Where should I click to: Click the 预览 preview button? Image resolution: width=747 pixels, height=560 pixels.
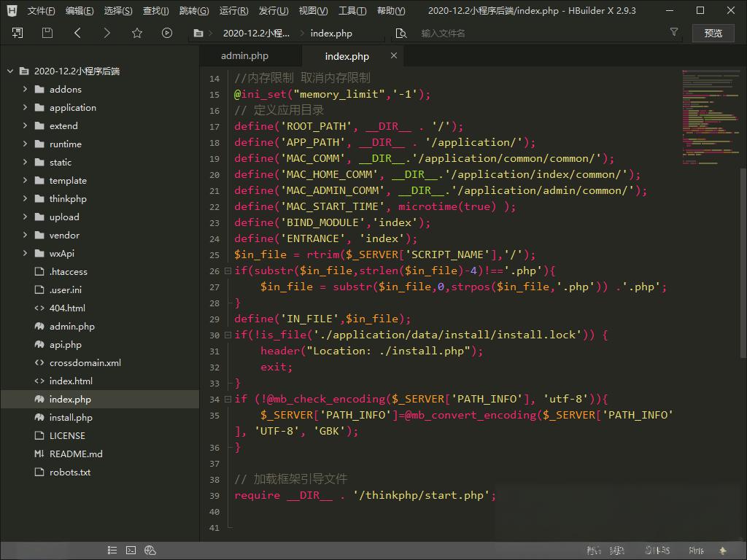tap(713, 33)
